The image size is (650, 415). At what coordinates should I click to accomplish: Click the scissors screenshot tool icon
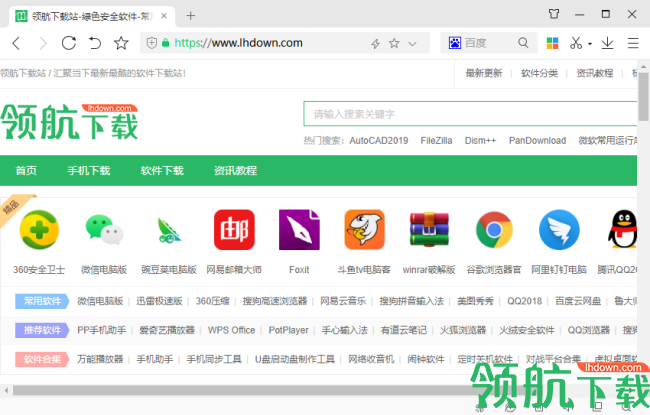point(576,43)
